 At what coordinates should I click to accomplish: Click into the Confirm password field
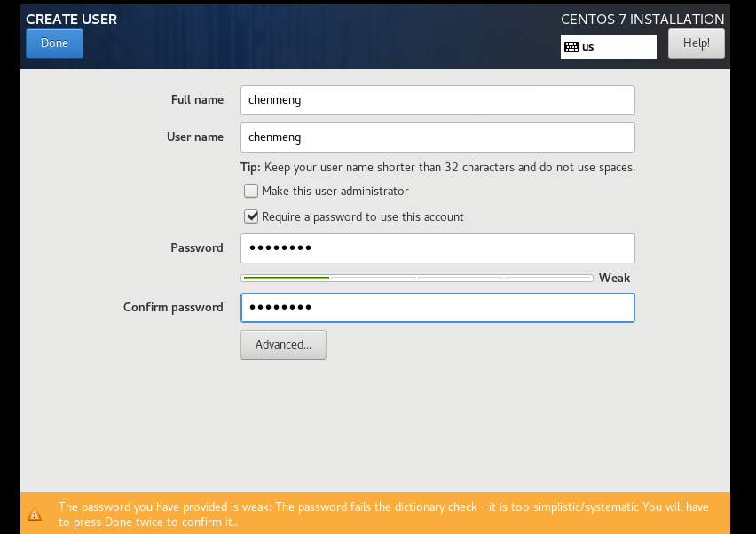(437, 308)
